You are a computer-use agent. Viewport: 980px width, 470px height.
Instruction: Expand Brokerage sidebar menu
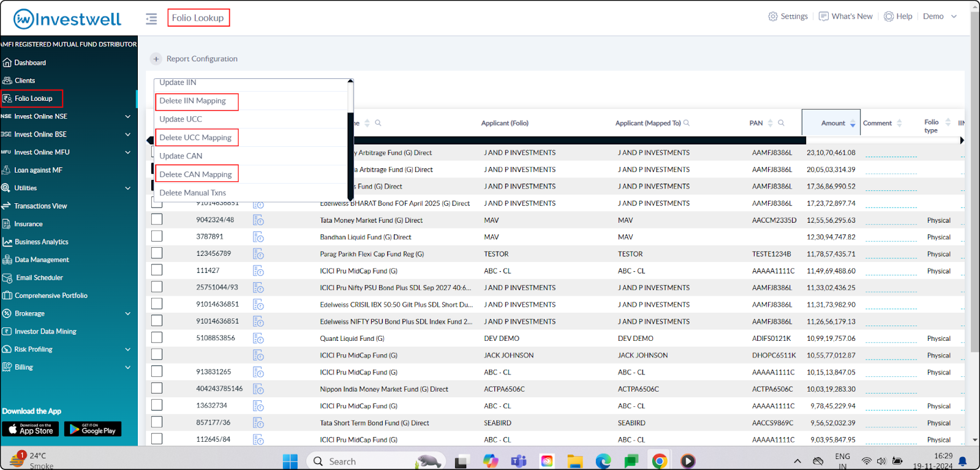click(x=128, y=313)
